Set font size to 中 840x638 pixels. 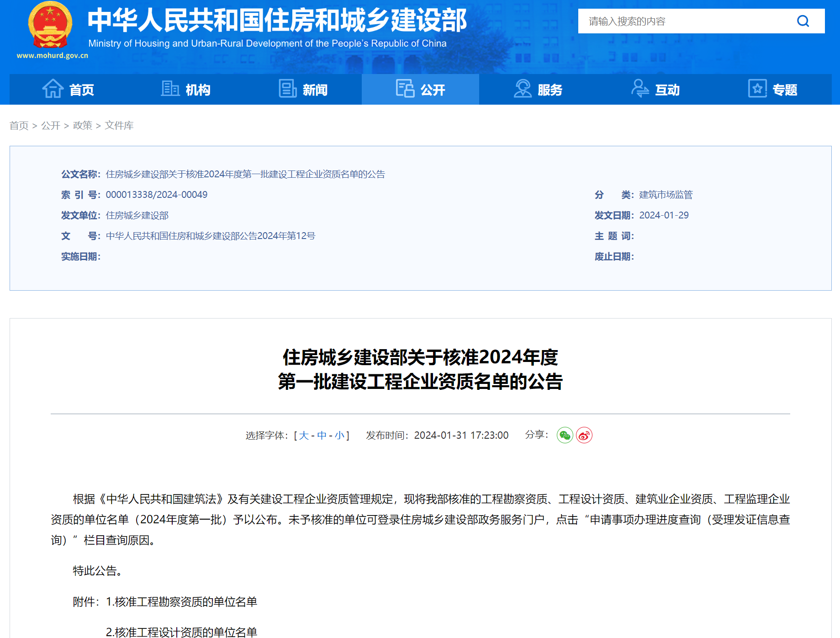pyautogui.click(x=322, y=436)
